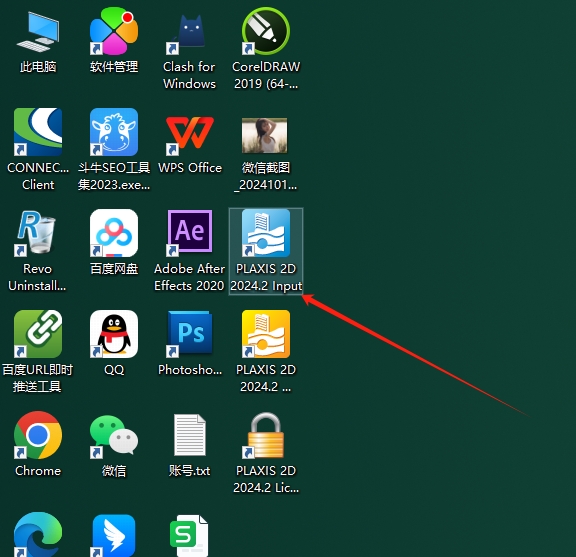Click the PLAXIS 2D License padlock icon
Viewport: 576px width, 557px height.
(x=266, y=435)
